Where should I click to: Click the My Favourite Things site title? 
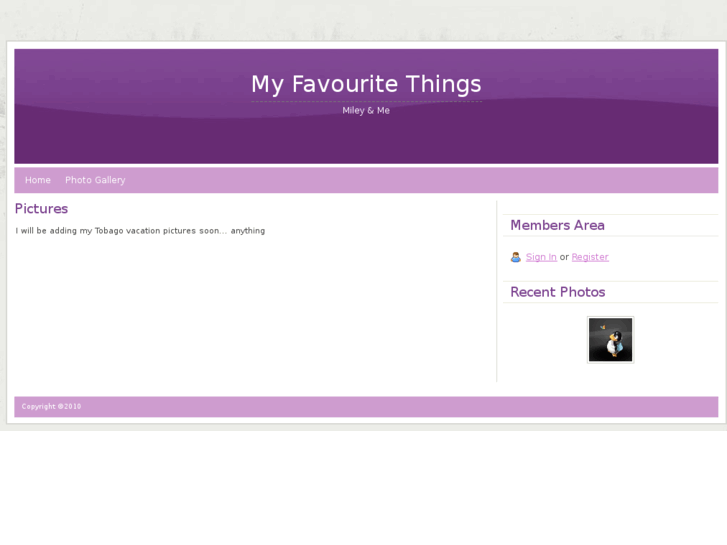pyautogui.click(x=366, y=84)
